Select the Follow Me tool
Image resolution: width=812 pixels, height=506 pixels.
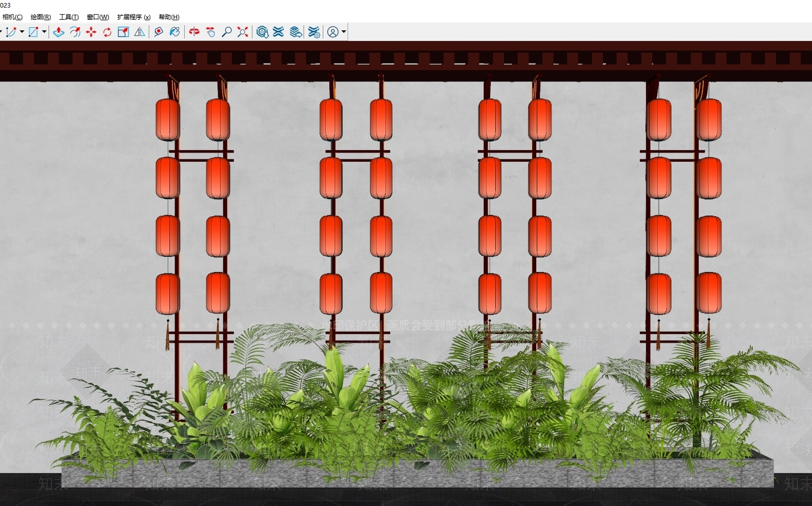(x=75, y=32)
